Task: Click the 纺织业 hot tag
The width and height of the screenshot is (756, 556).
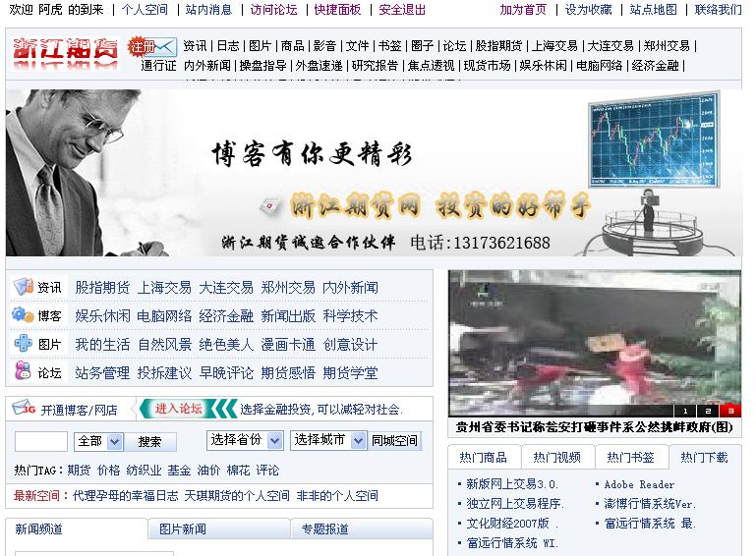Action: coord(144,471)
